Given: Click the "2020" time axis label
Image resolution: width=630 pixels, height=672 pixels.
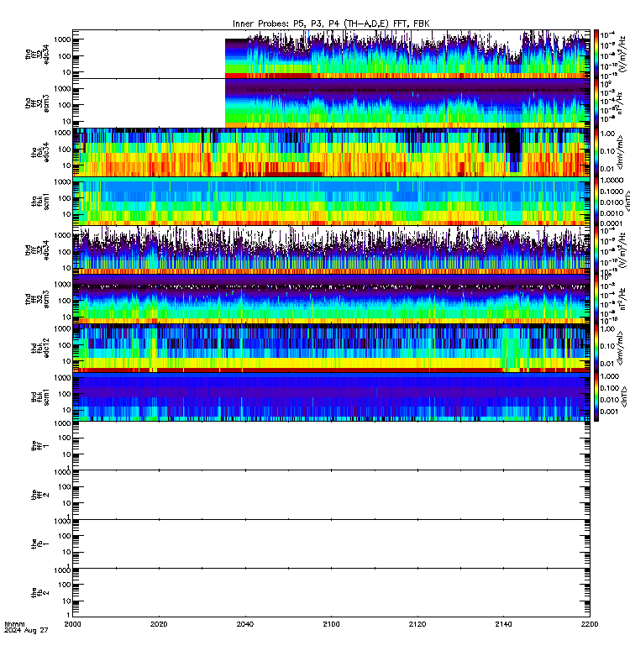Looking at the screenshot, I should [x=159, y=624].
